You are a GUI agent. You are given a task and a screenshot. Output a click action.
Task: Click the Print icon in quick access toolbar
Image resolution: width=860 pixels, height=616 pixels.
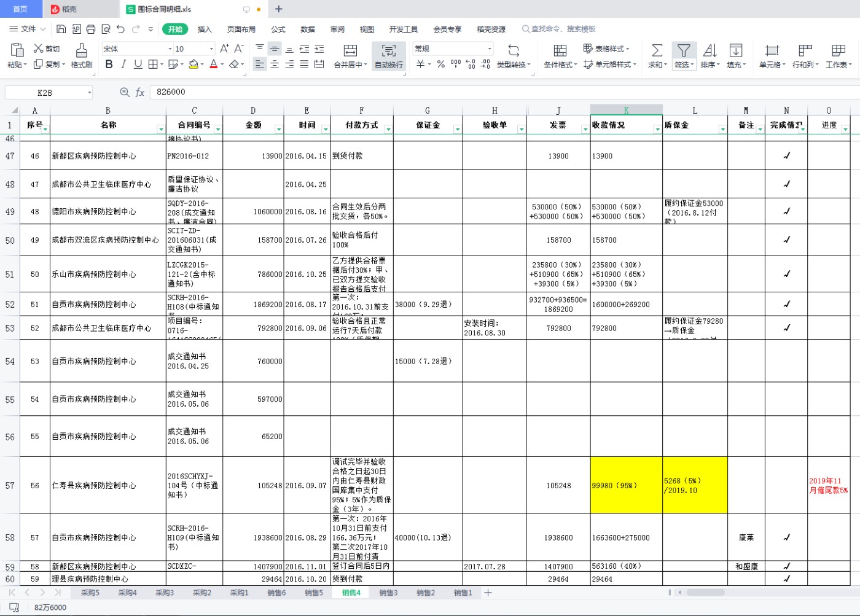click(91, 29)
